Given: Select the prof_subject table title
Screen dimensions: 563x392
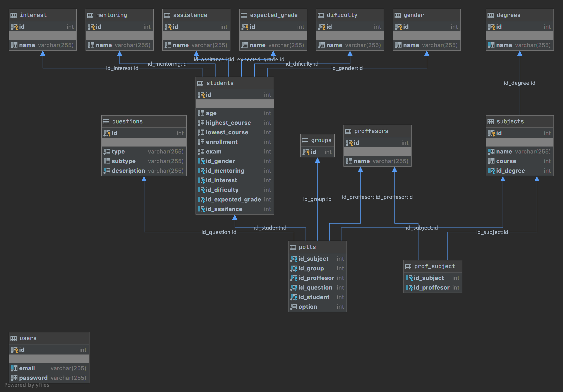Looking at the screenshot, I should click(x=434, y=266).
